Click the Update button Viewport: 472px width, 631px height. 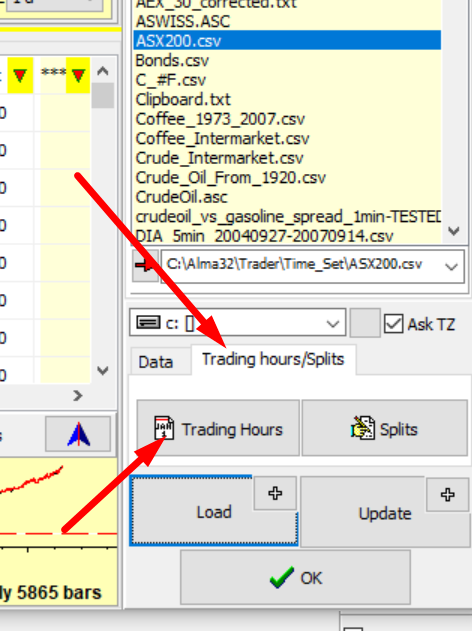[x=385, y=513]
